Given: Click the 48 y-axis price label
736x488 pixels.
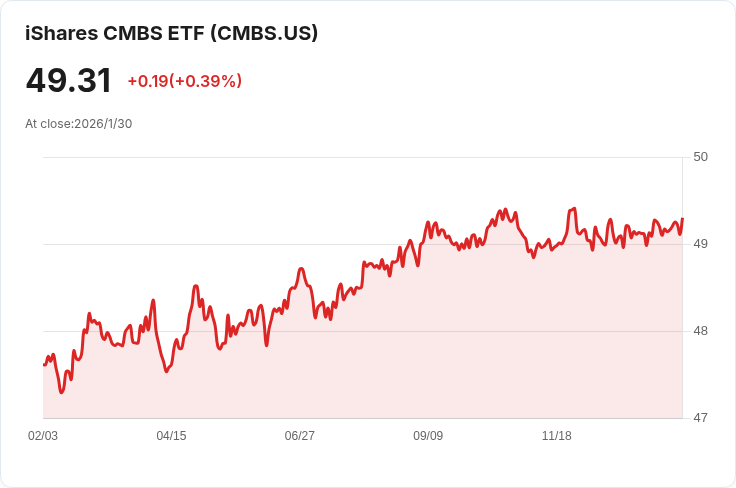Looking at the screenshot, I should 700,331.
